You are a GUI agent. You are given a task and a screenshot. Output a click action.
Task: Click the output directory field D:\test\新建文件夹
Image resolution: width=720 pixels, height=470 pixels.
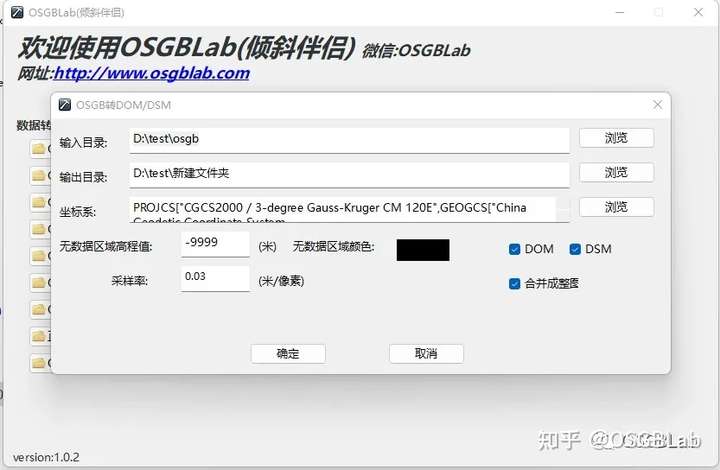(349, 174)
